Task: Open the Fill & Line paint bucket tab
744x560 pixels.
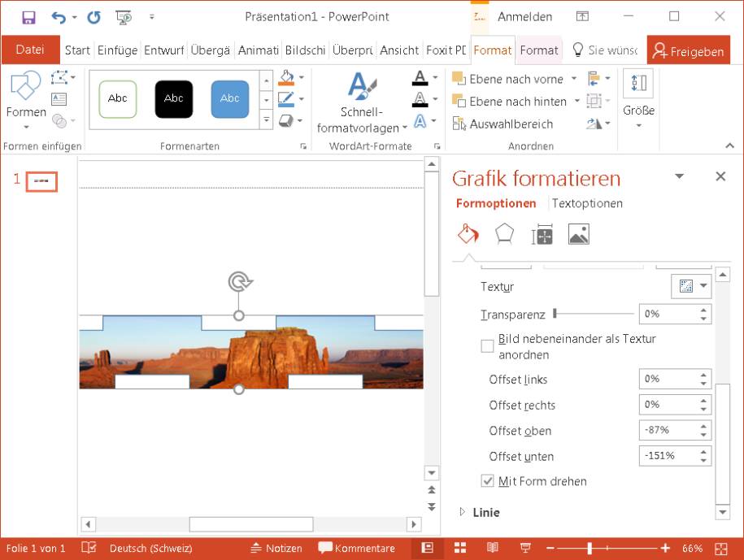Action: pyautogui.click(x=468, y=235)
